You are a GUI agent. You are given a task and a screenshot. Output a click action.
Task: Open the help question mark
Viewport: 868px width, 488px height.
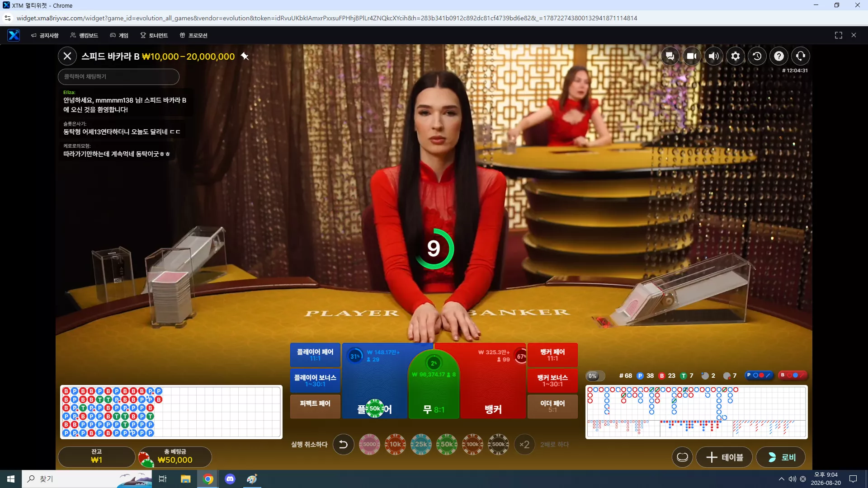tap(779, 56)
